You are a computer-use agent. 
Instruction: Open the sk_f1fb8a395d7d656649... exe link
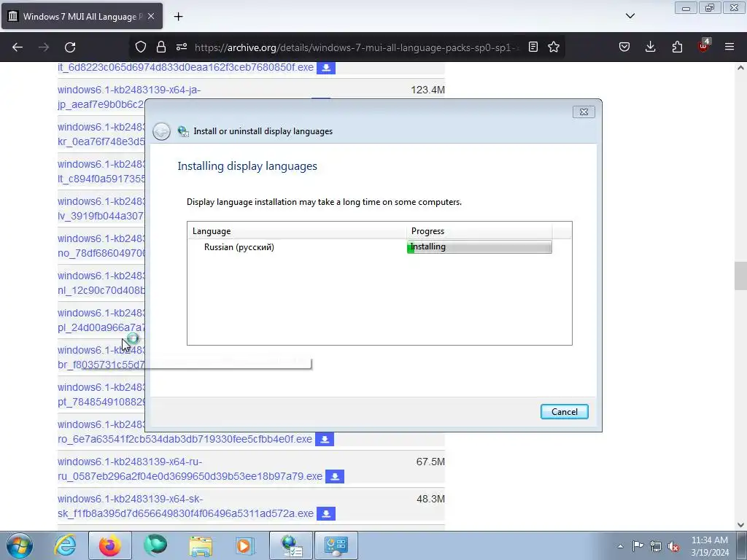(x=186, y=513)
